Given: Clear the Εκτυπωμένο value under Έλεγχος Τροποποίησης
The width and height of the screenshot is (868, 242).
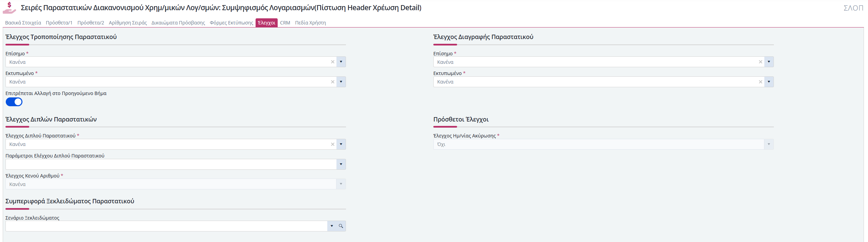Looking at the screenshot, I should click(332, 82).
